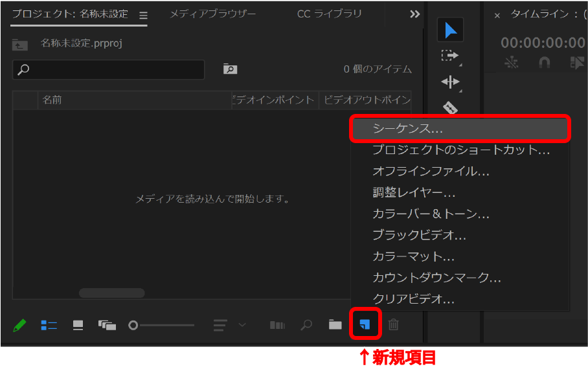Select the Ripple Edit tool

click(x=450, y=82)
